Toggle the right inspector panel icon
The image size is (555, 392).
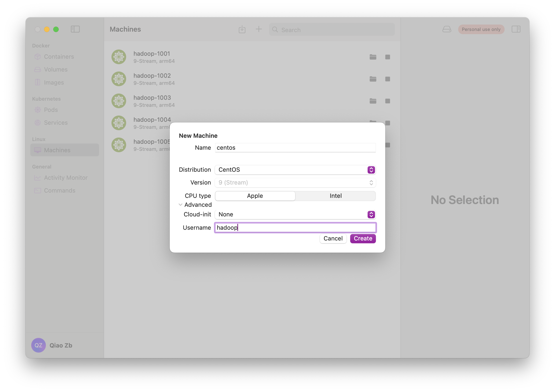[516, 29]
